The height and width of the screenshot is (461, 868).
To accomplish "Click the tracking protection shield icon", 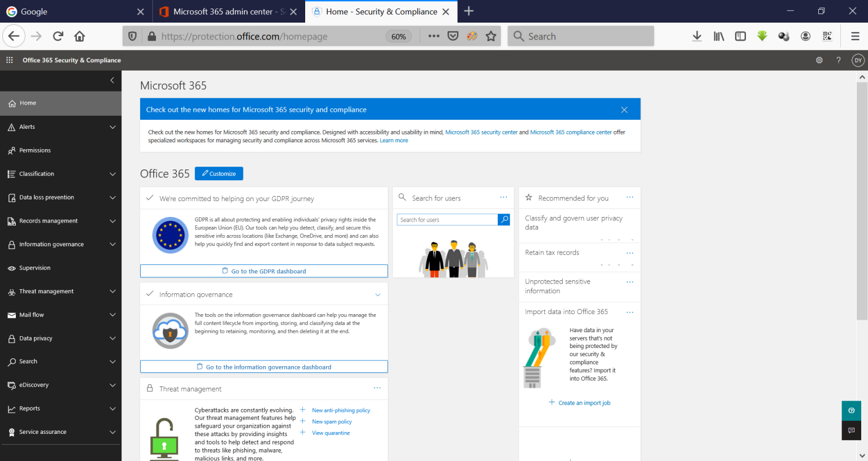I will click(x=132, y=36).
